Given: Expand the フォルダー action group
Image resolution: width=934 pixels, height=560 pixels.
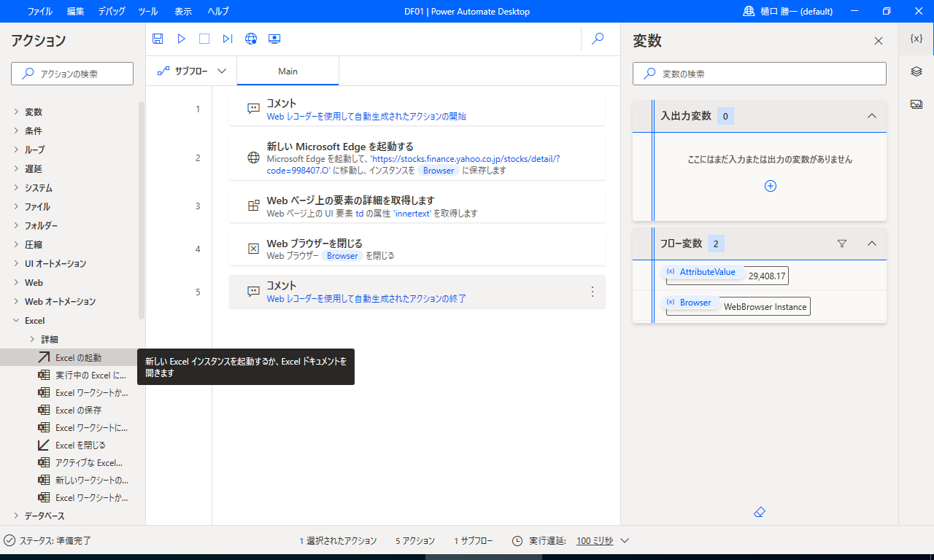Looking at the screenshot, I should (16, 225).
